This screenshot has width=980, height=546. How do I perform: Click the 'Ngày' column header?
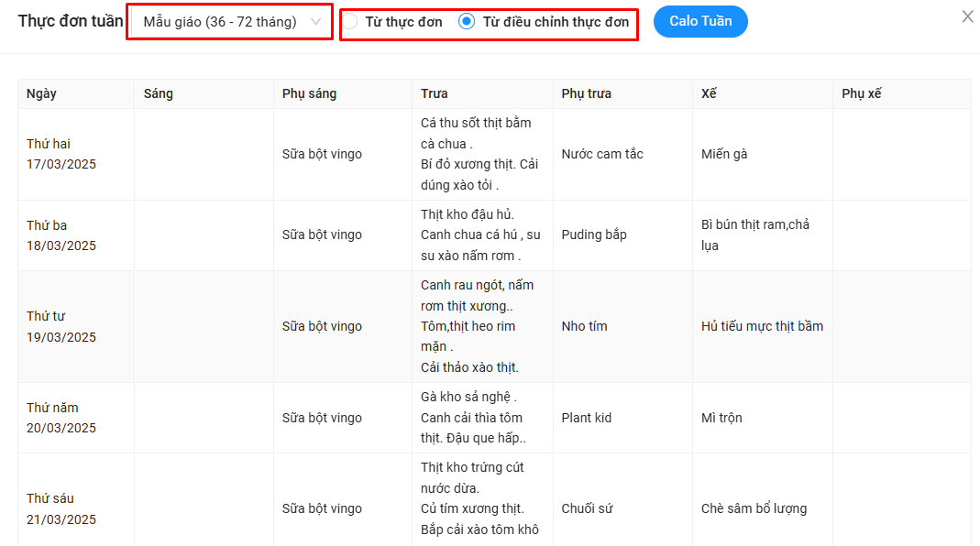42,93
